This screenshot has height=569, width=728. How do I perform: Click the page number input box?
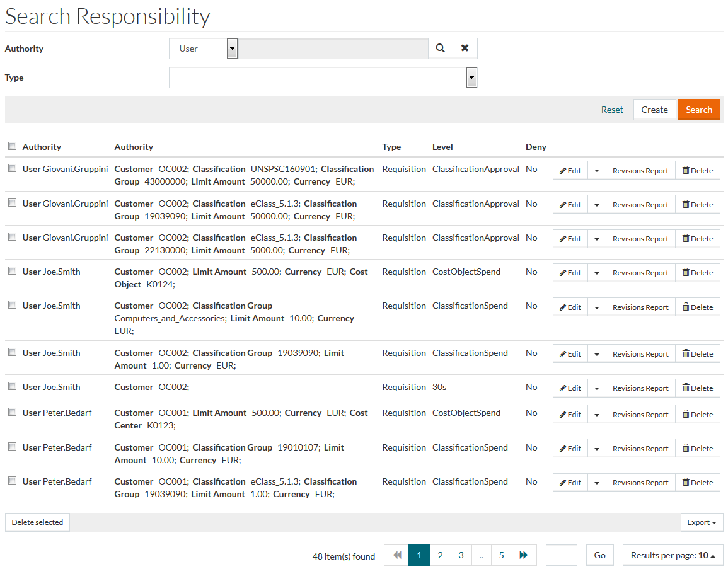coord(561,555)
